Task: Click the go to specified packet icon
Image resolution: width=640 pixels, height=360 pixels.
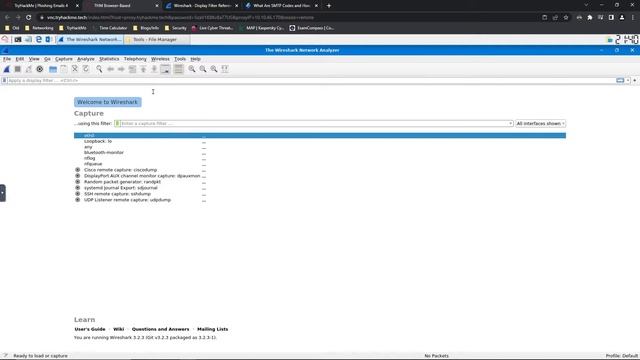Action: [132, 69]
